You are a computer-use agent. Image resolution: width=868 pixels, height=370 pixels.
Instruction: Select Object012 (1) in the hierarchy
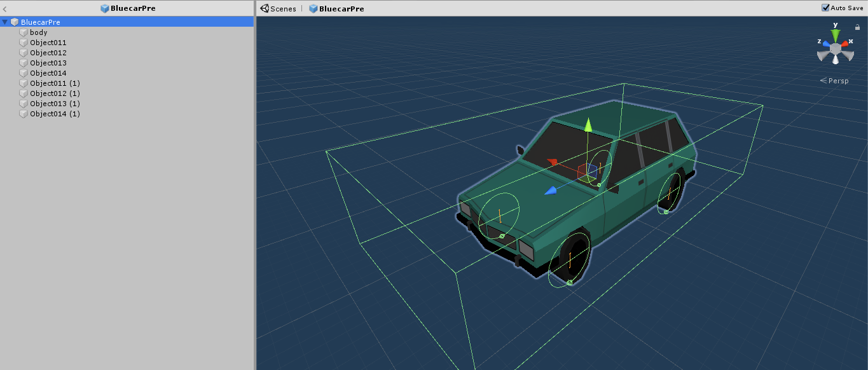(x=55, y=93)
